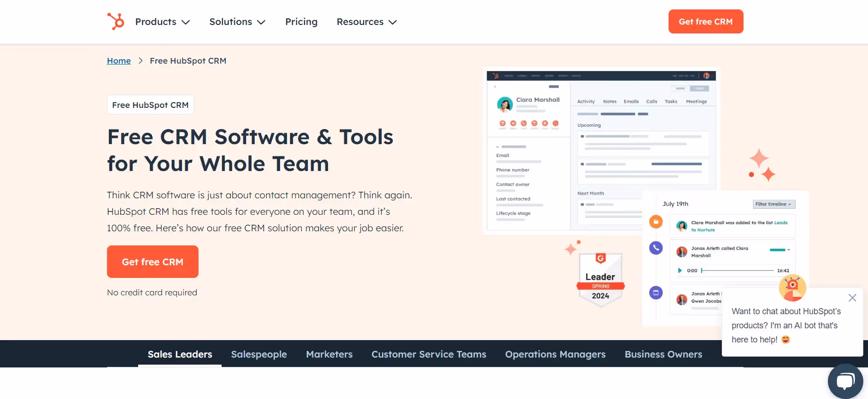Click the Meetings tab in the preview
The height and width of the screenshot is (399, 868).
point(696,101)
